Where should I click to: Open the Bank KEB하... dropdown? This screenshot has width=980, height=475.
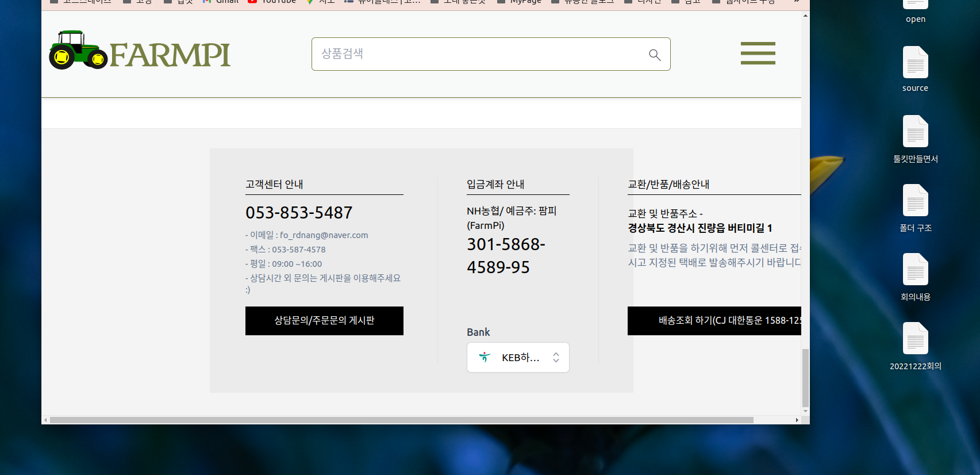(x=518, y=358)
